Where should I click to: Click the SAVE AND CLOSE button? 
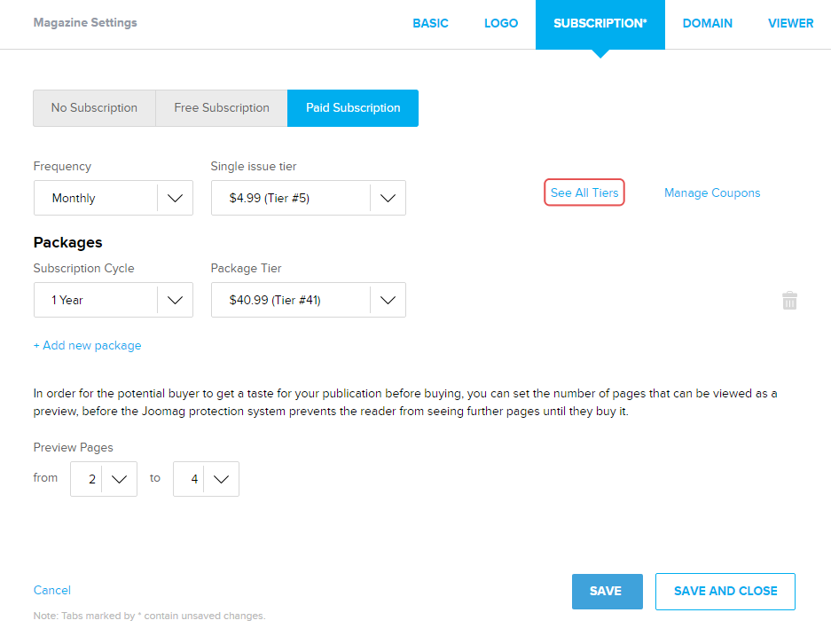[x=725, y=592]
